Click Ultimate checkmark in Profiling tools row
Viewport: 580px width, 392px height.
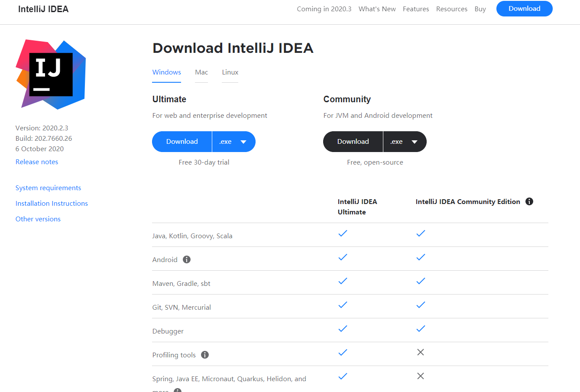[343, 353]
